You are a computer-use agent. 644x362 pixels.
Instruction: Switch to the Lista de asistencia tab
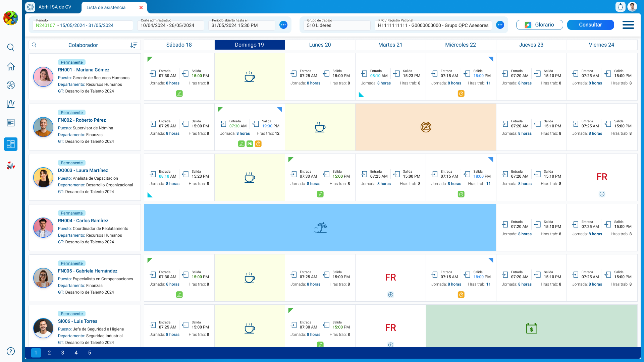click(106, 7)
